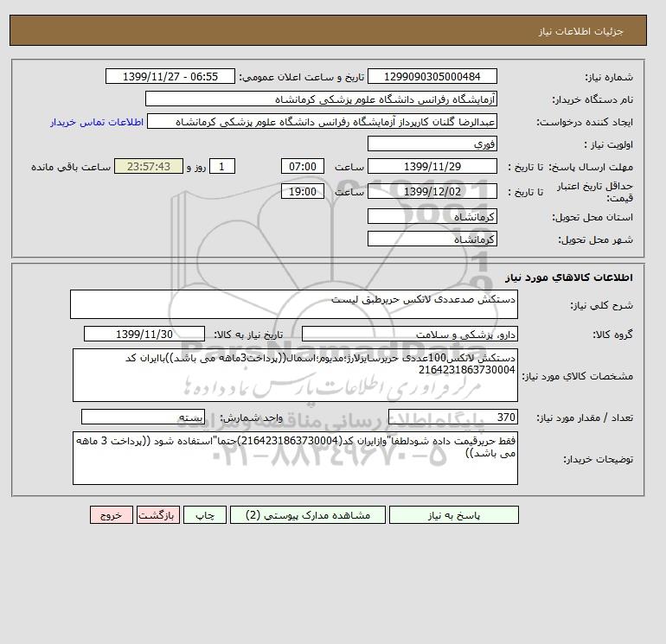Screen dimensions: 666x644
Task: Click the quantity field showing 370
Action: (453, 417)
